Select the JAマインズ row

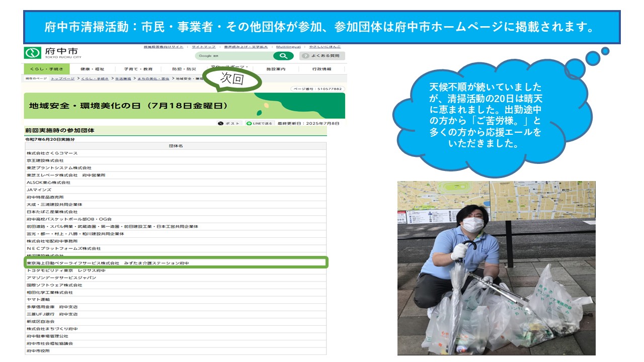[176, 190]
